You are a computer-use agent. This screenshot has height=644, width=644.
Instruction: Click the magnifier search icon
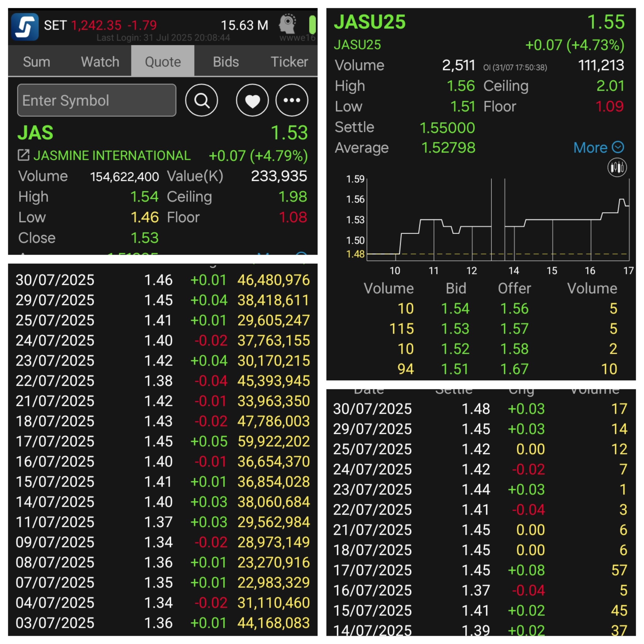pos(201,100)
